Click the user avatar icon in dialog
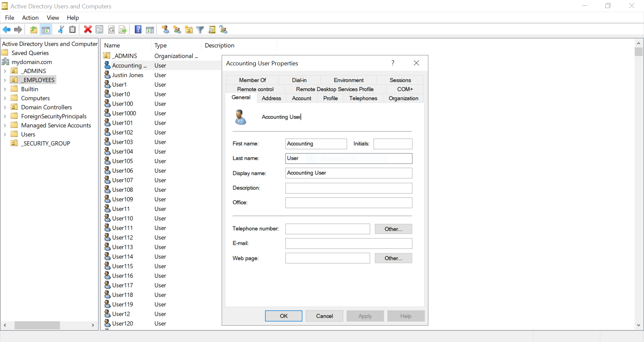The image size is (644, 342). coord(240,117)
